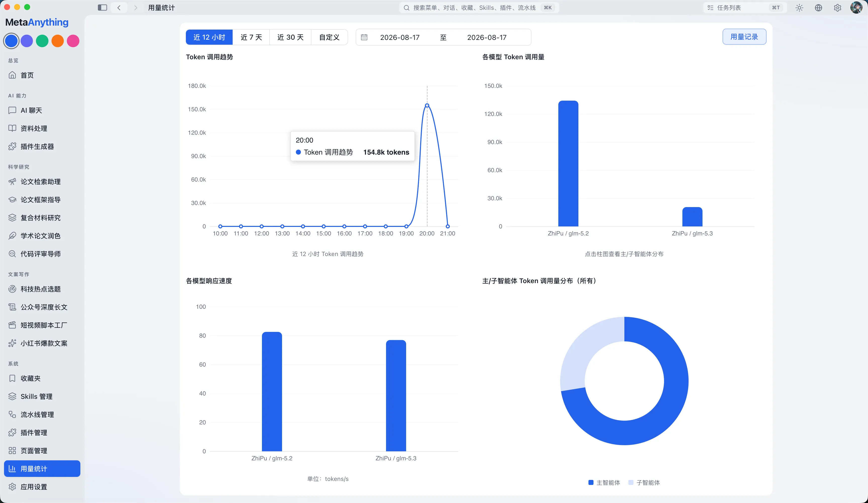The width and height of the screenshot is (868, 503).
Task: Click the calendar icon in date range
Action: point(364,37)
